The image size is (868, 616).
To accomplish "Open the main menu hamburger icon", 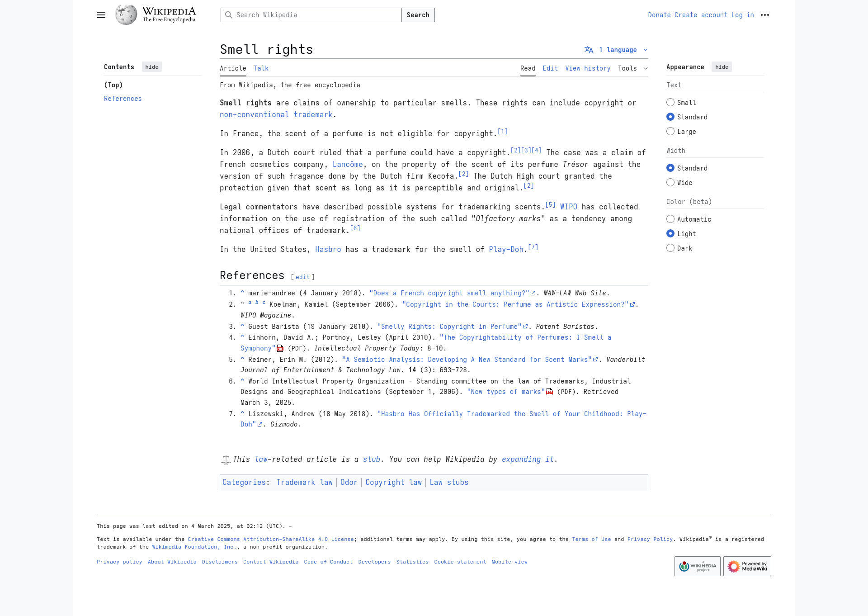I will [x=101, y=15].
